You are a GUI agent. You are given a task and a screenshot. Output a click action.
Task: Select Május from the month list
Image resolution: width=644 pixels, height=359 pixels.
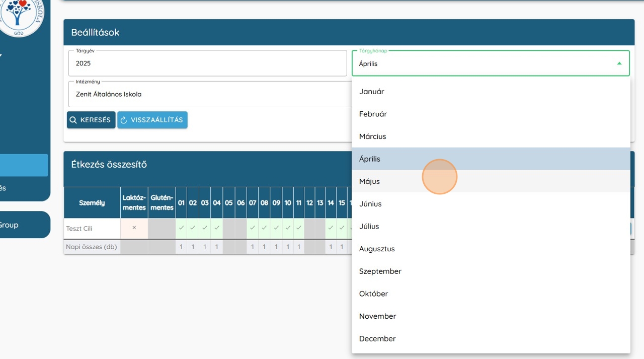pos(369,181)
